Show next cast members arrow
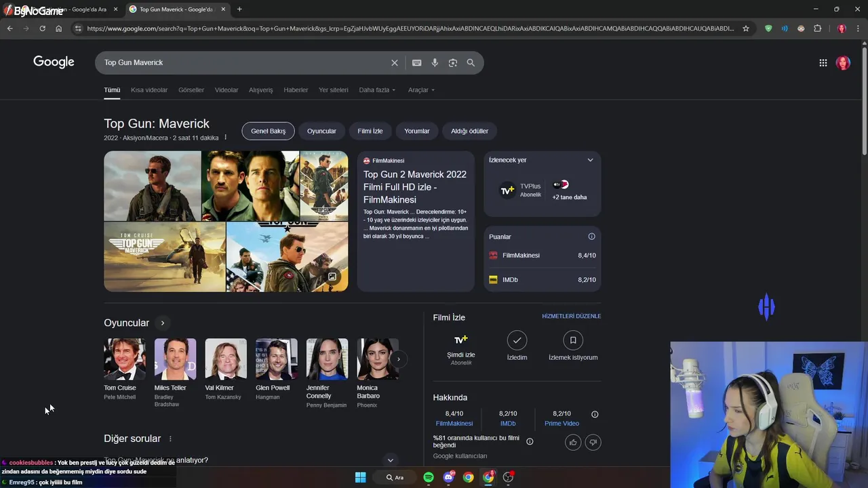The width and height of the screenshot is (868, 488). [399, 359]
